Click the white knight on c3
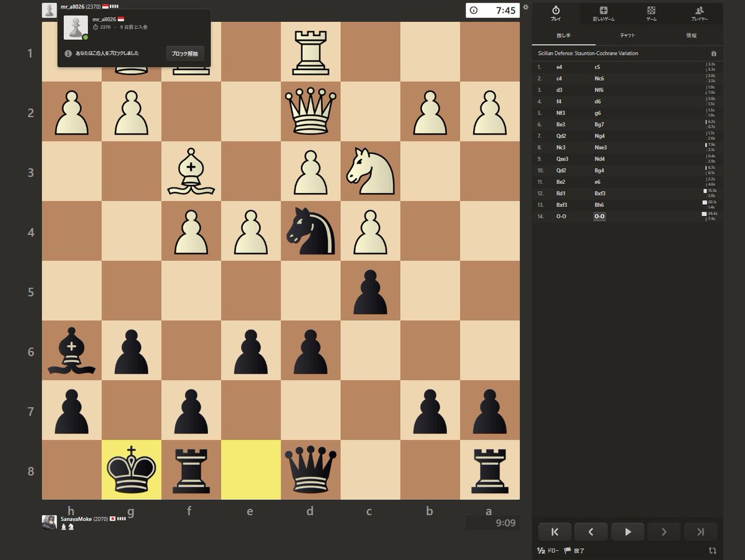The width and height of the screenshot is (745, 560). [x=371, y=171]
